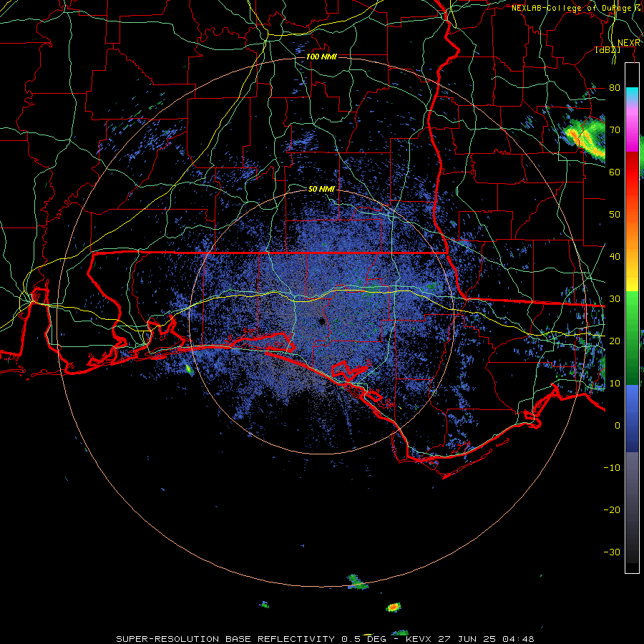644x644 pixels.
Task: Click the 40 value on the dBZ scale
Action: coord(615,256)
